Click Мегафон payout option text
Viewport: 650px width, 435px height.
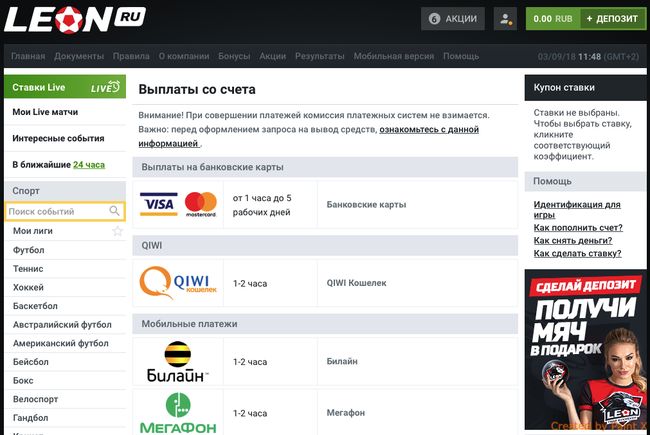click(346, 413)
